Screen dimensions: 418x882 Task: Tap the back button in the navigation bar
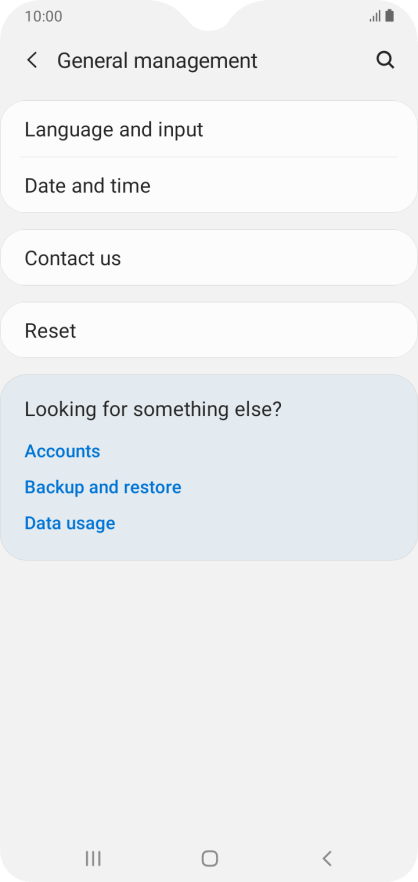327,858
